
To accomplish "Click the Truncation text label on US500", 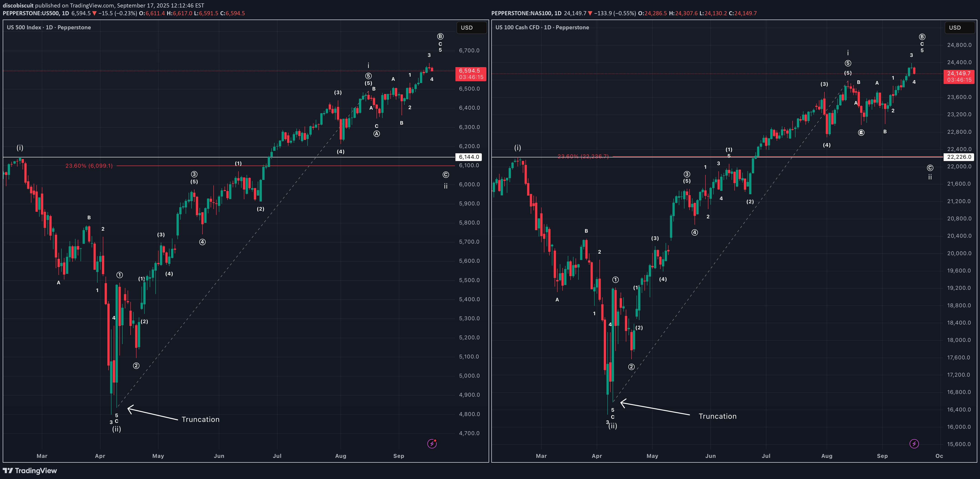I will pos(200,419).
